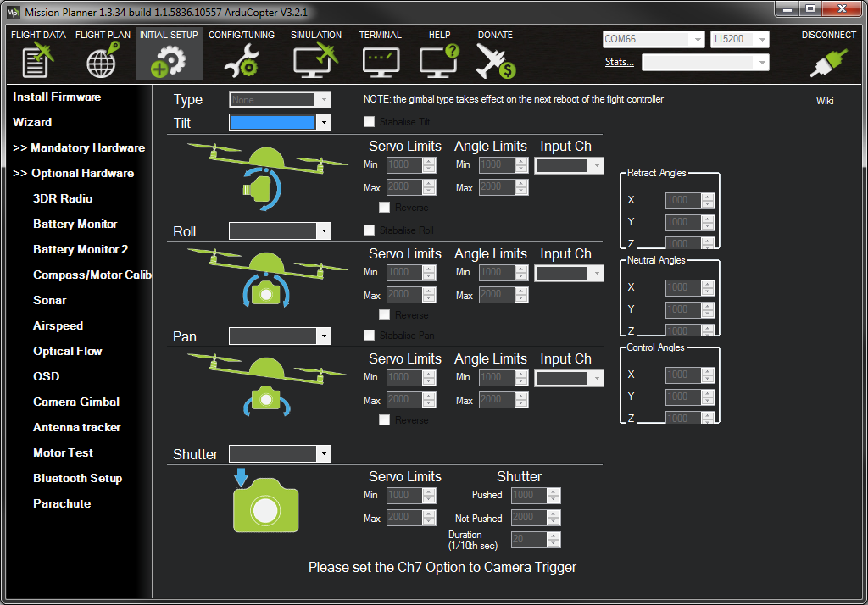The height and width of the screenshot is (605, 868).
Task: Click the Roll Servo Limits Max field
Action: pyautogui.click(x=411, y=295)
